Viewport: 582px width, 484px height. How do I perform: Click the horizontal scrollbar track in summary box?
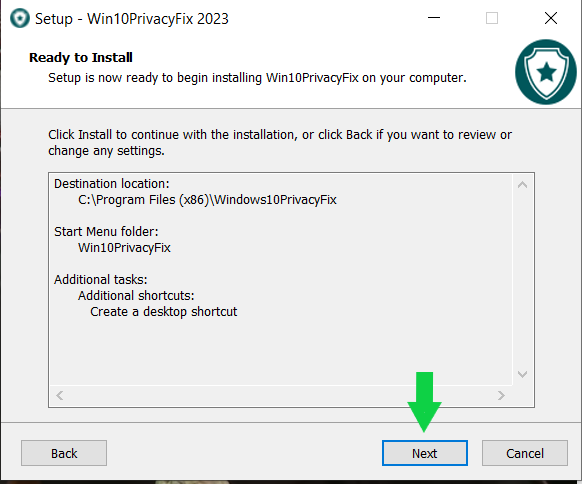click(x=280, y=396)
